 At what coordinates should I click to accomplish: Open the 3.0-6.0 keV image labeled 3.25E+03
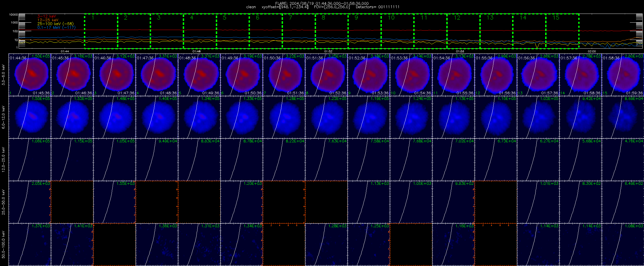(x=326, y=75)
